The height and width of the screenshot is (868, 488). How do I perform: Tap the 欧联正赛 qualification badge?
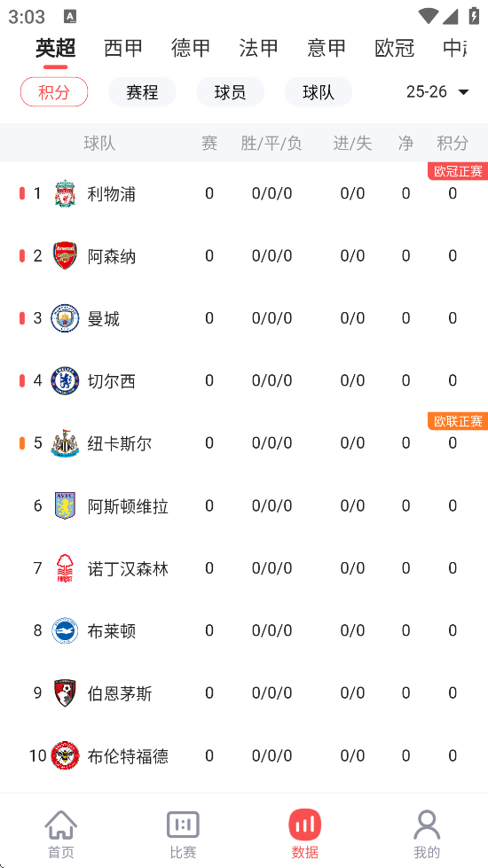click(x=458, y=421)
